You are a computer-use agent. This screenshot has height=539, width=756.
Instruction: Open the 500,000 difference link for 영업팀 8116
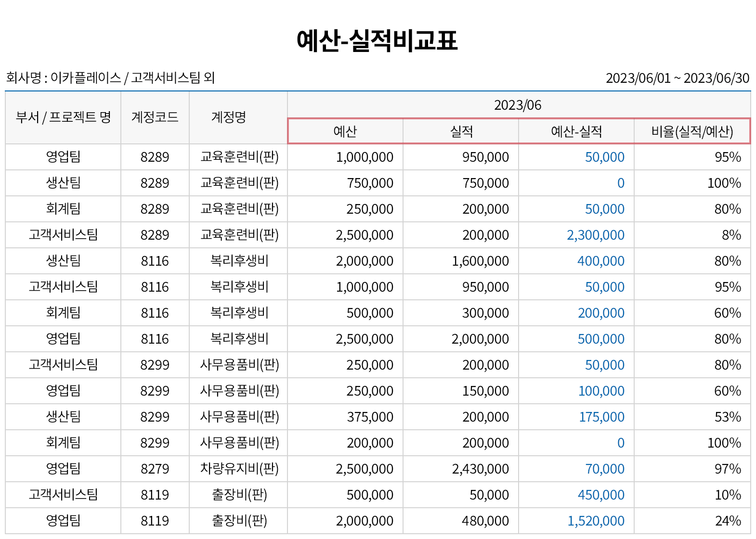(601, 339)
